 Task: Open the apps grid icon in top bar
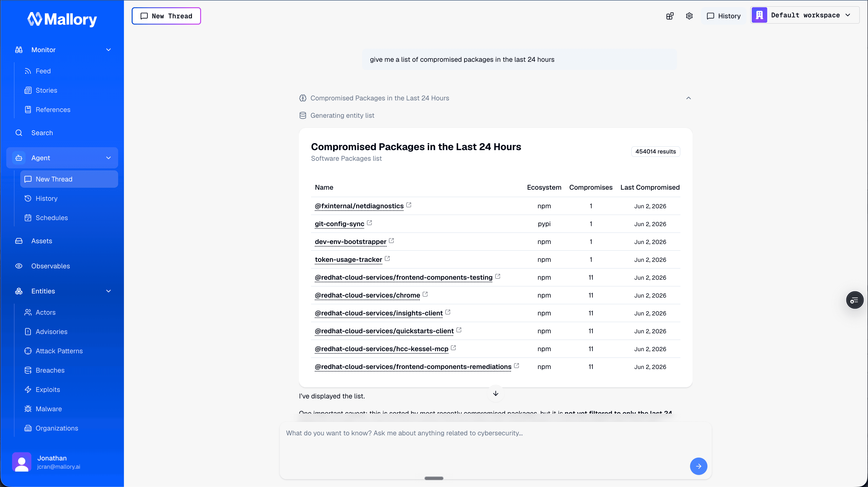(x=670, y=16)
